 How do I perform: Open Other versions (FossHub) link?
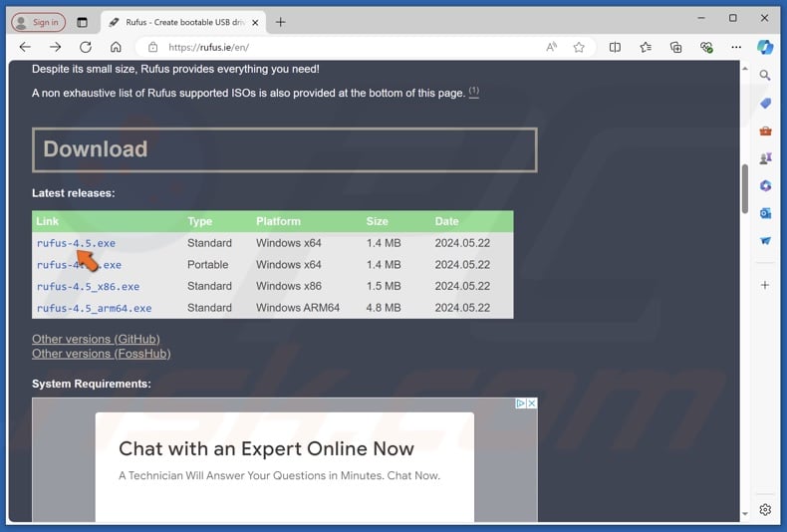pyautogui.click(x=102, y=354)
